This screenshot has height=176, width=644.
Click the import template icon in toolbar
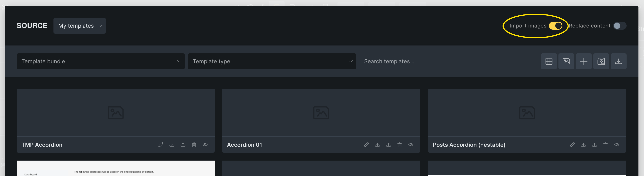click(618, 61)
